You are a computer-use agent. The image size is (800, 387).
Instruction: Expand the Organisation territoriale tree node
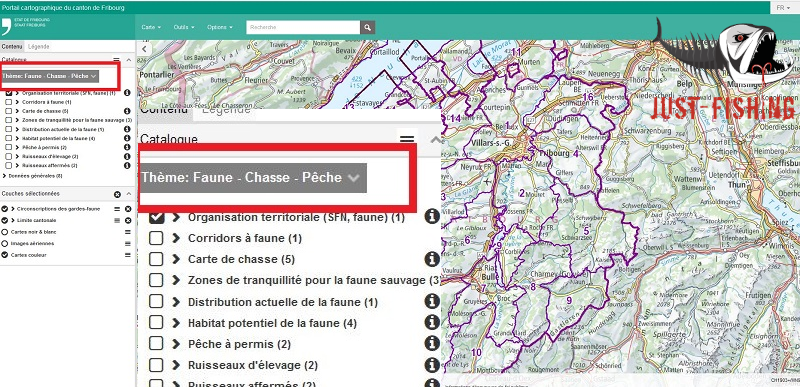pyautogui.click(x=17, y=93)
